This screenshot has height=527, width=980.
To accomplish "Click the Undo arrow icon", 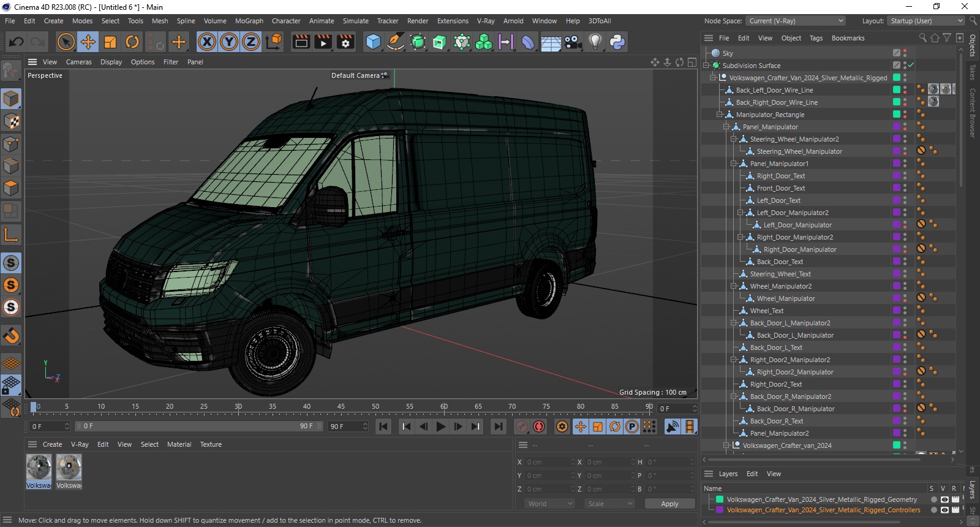I will click(17, 42).
